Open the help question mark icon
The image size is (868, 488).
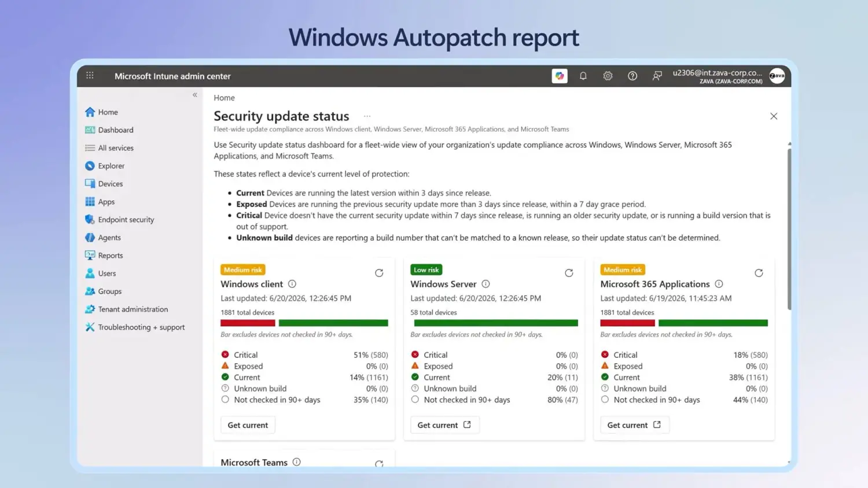[632, 76]
